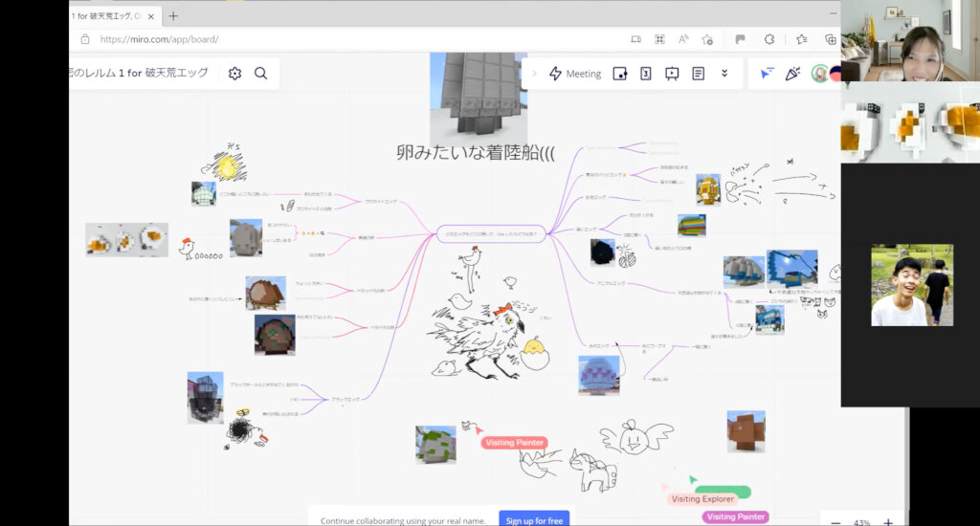Select the blue crane build image
Image resolution: width=980 pixels, height=526 pixels.
[x=792, y=269]
